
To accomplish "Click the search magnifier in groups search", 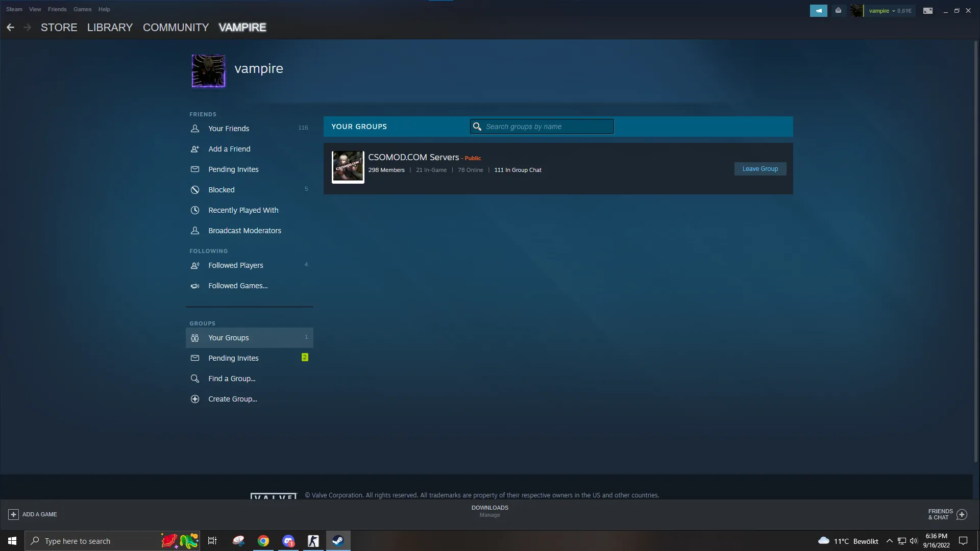I will 477,127.
